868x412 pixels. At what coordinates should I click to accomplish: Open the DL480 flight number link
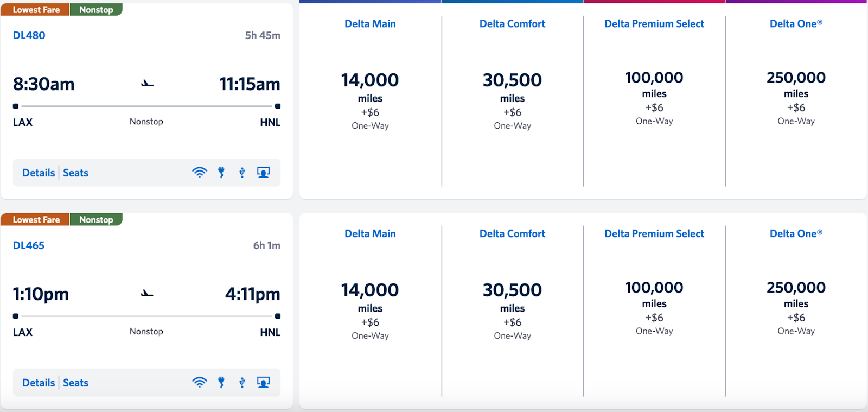click(29, 35)
